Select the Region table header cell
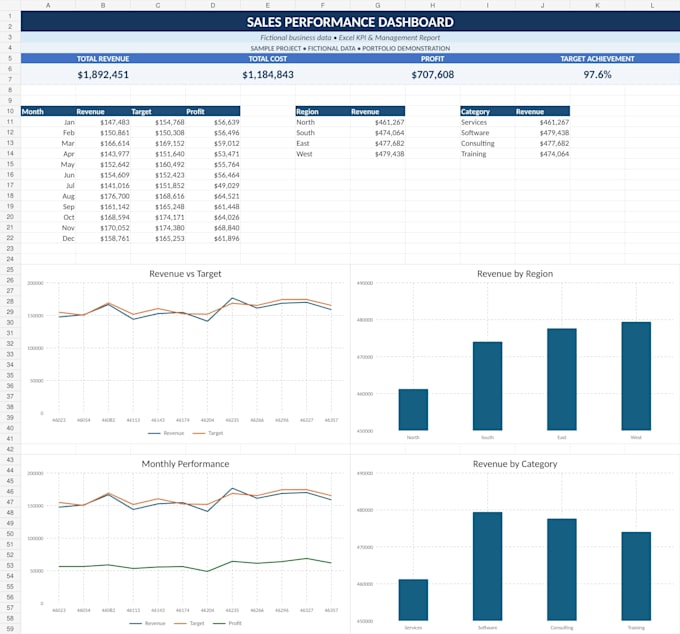The width and height of the screenshot is (680, 634). (x=323, y=111)
